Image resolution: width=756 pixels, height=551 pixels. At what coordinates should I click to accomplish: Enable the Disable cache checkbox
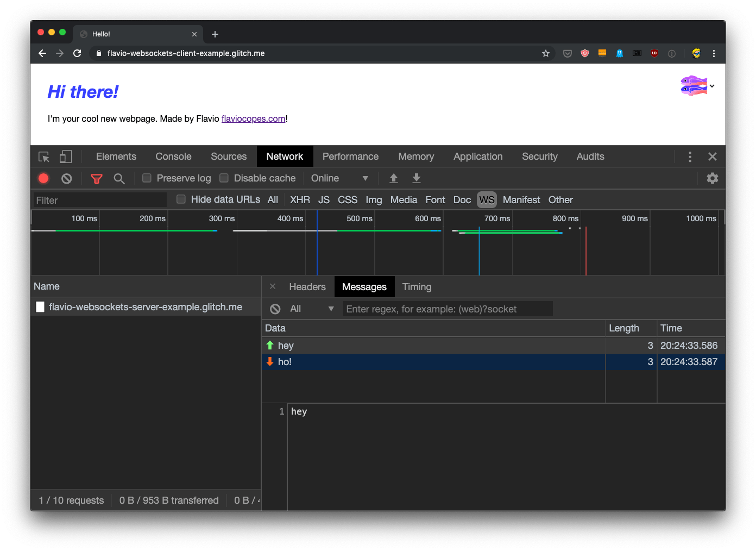[224, 178]
